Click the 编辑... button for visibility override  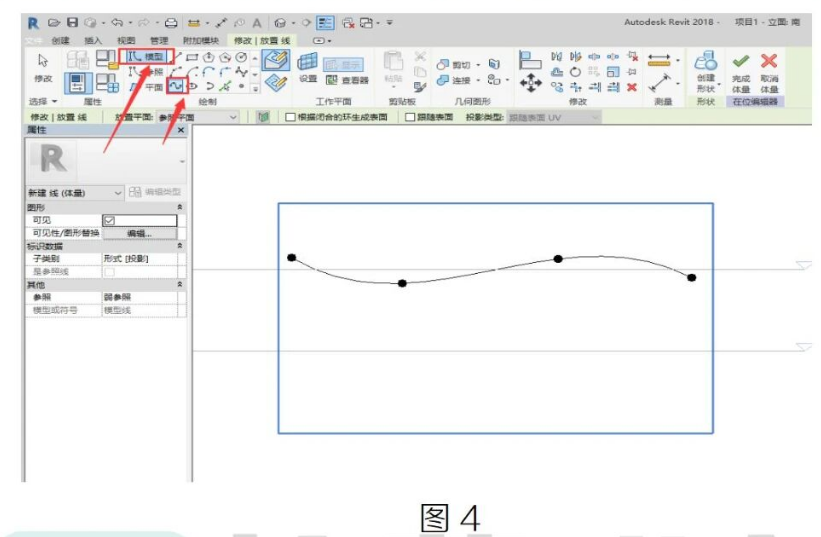[139, 233]
